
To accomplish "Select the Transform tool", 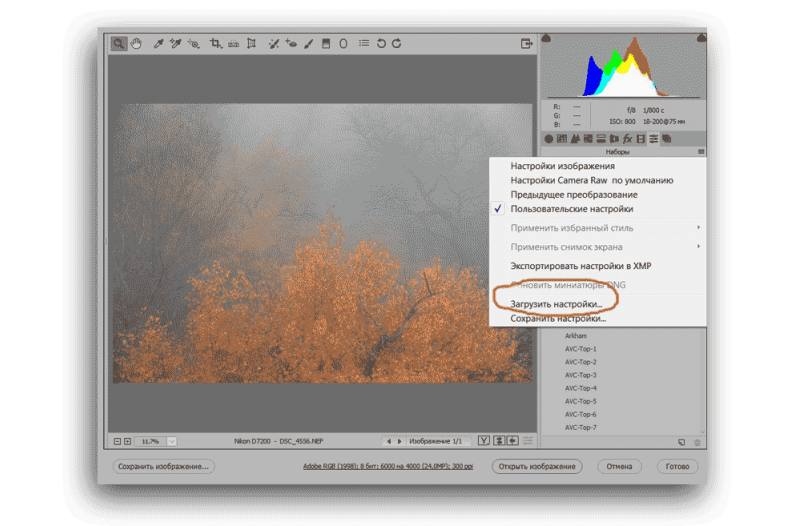I will 251,44.
